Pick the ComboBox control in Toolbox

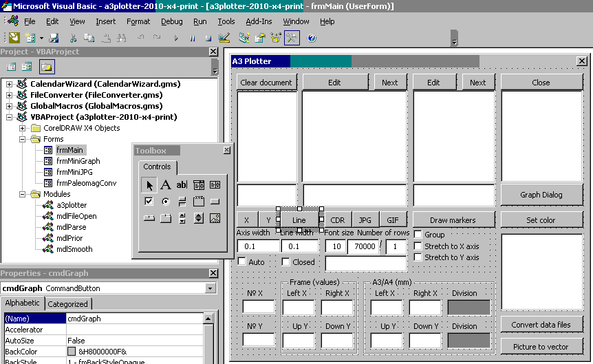click(199, 184)
